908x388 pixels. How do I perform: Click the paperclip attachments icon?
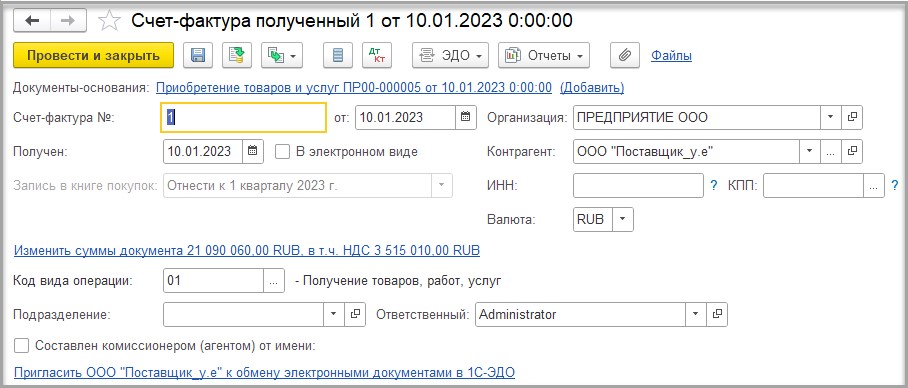click(x=625, y=56)
